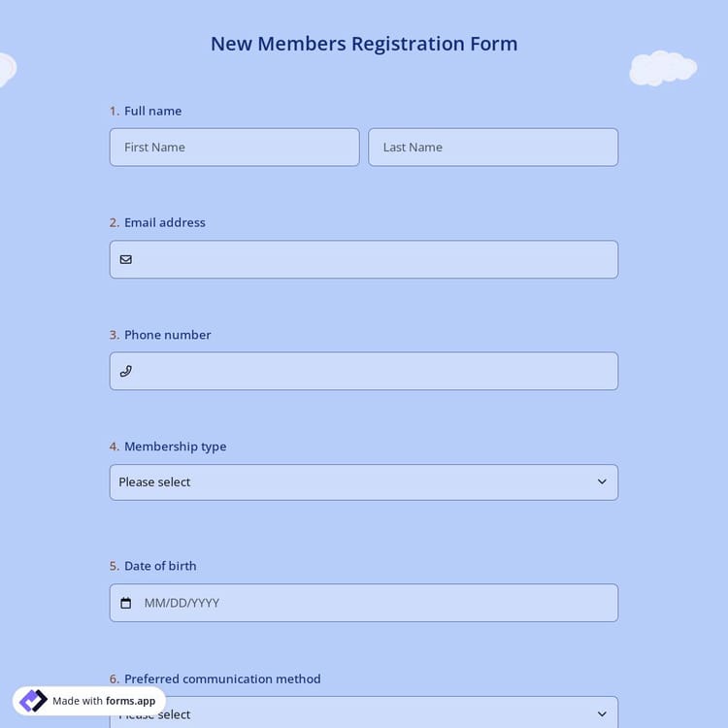Expand the Preferred communication method dropdown
Image resolution: width=728 pixels, height=728 pixels.
coord(363,712)
